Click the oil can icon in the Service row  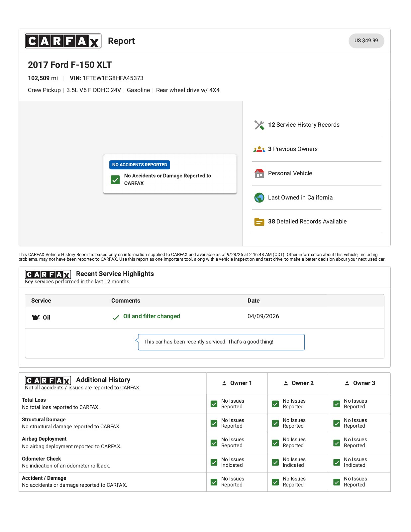(x=36, y=317)
